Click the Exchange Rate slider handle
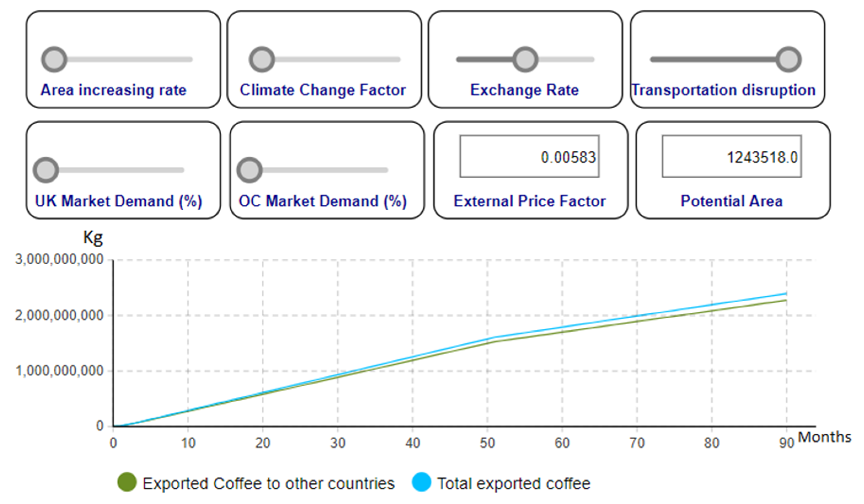This screenshot has height=504, width=864. [x=525, y=60]
